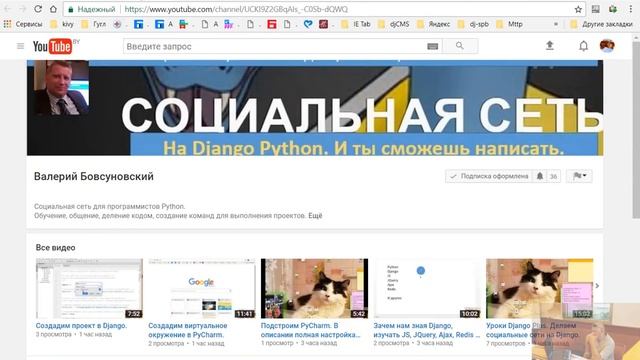The width and height of the screenshot is (640, 360).
Task: Open the Mttp bookmark folder
Action: point(509,24)
